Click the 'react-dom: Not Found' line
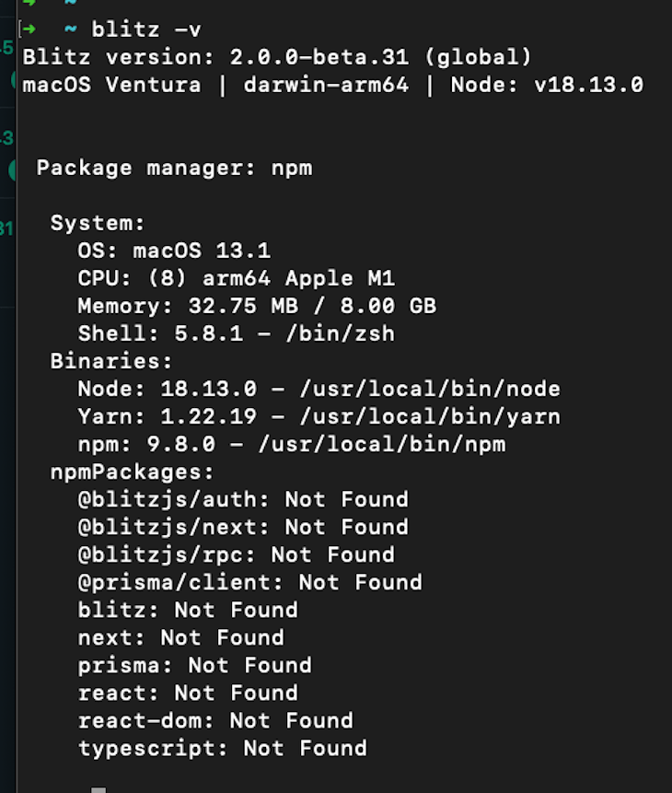Screen dimensions: 672x793 pos(215,720)
